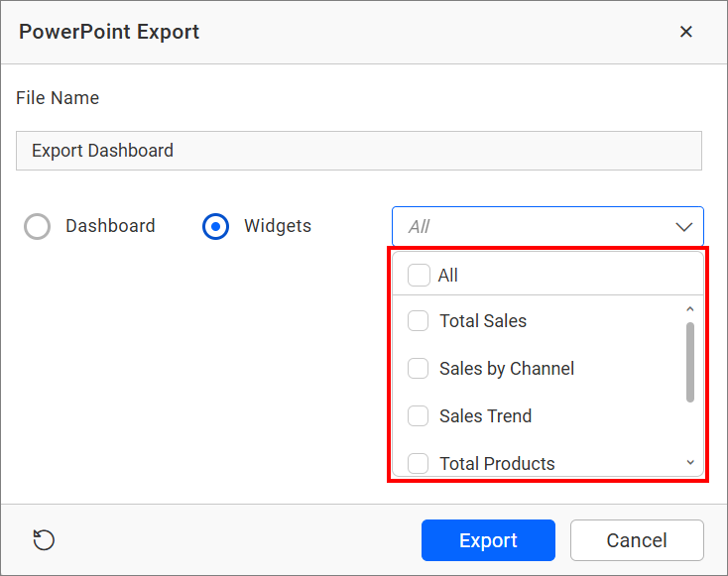Click the Widgets option label
Image resolution: width=728 pixels, height=576 pixels.
tap(278, 226)
